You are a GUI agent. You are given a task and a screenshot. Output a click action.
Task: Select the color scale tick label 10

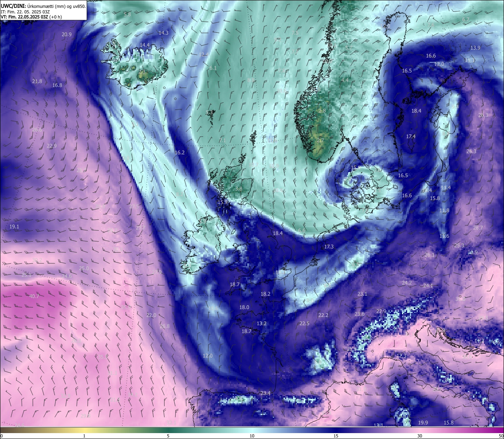[x=252, y=436]
